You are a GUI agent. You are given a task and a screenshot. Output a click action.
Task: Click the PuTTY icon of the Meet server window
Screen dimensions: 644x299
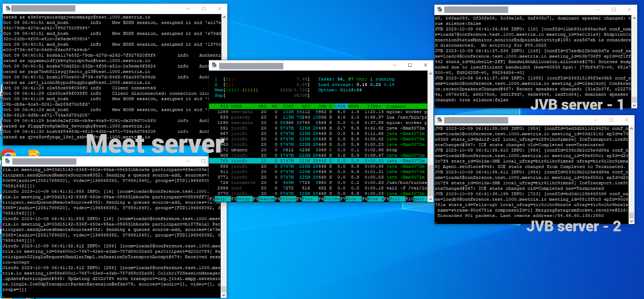(x=6, y=8)
